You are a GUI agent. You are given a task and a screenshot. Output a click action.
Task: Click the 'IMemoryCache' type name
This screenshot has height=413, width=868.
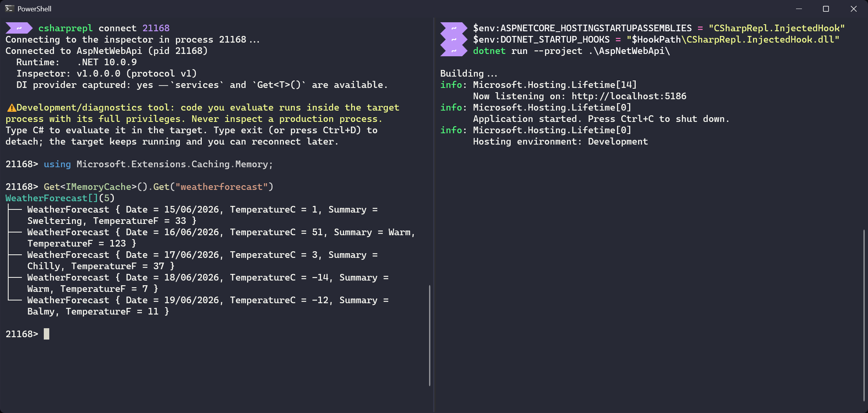coord(99,187)
